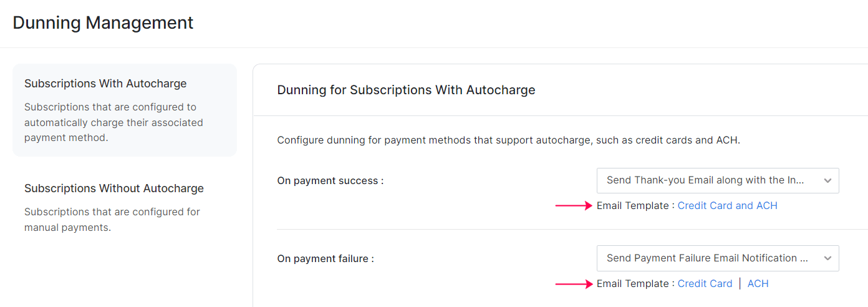Screen dimensions: 868x307
Task: Click the chevron on payment success dropdown
Action: click(x=827, y=181)
